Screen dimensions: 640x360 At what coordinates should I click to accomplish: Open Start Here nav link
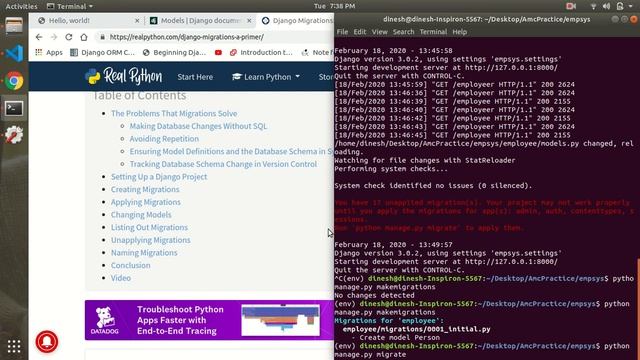point(195,77)
